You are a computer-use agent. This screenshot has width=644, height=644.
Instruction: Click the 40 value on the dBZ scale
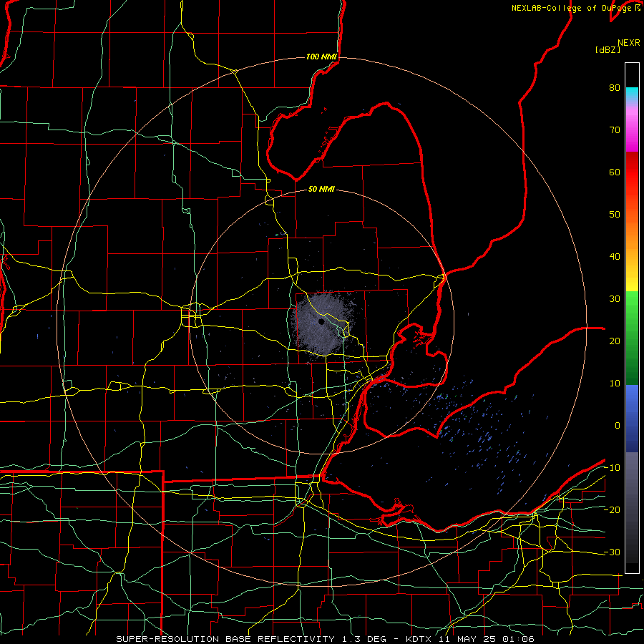[615, 257]
